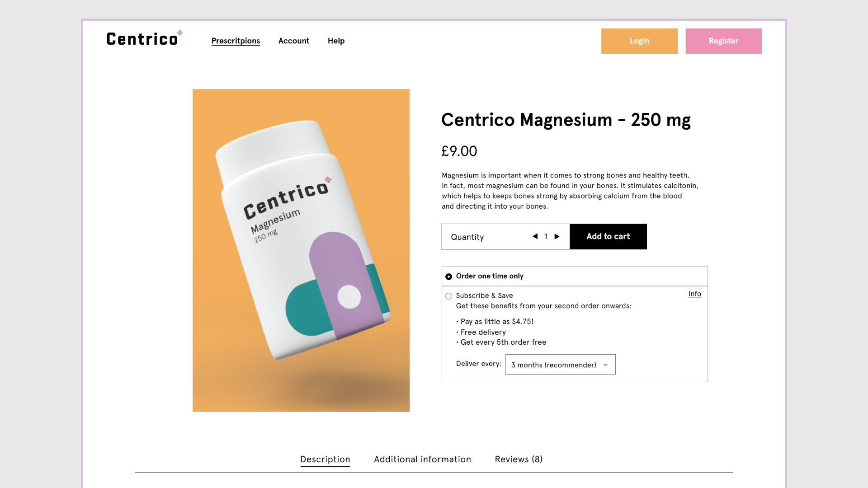Open the Reviews (8) tab
Image resolution: width=868 pixels, height=488 pixels.
tap(518, 459)
